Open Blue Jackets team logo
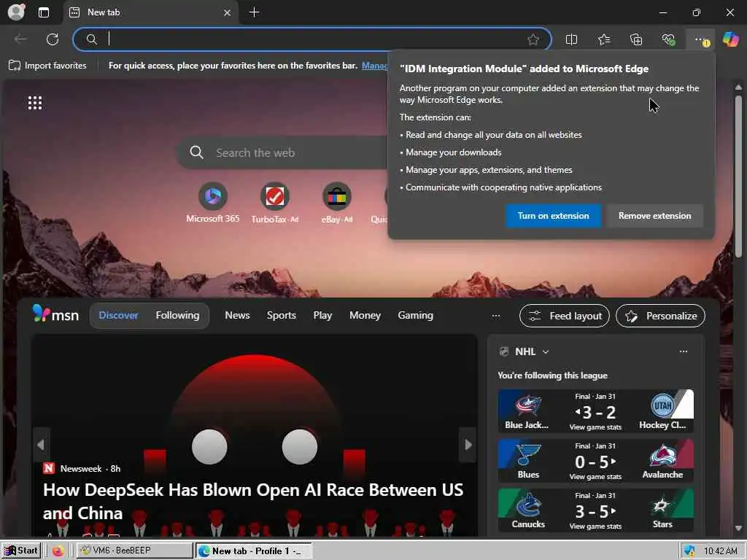This screenshot has width=747, height=560. 527,405
